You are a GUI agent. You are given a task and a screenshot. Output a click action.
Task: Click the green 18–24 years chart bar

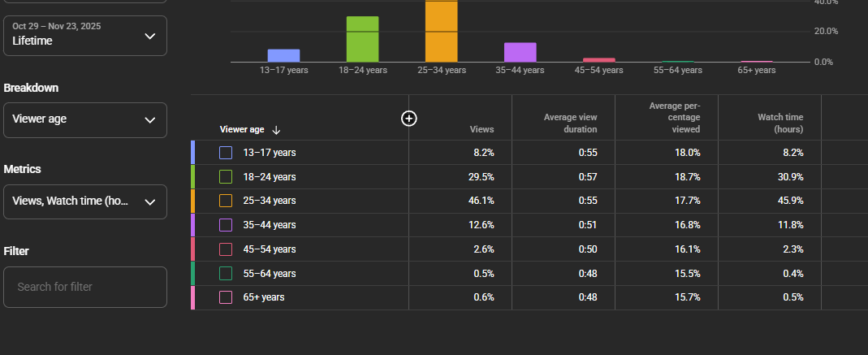(x=362, y=39)
